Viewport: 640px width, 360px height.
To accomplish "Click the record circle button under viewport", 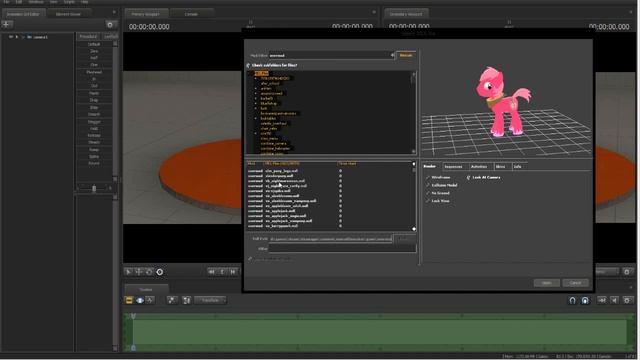I will coord(160,272).
